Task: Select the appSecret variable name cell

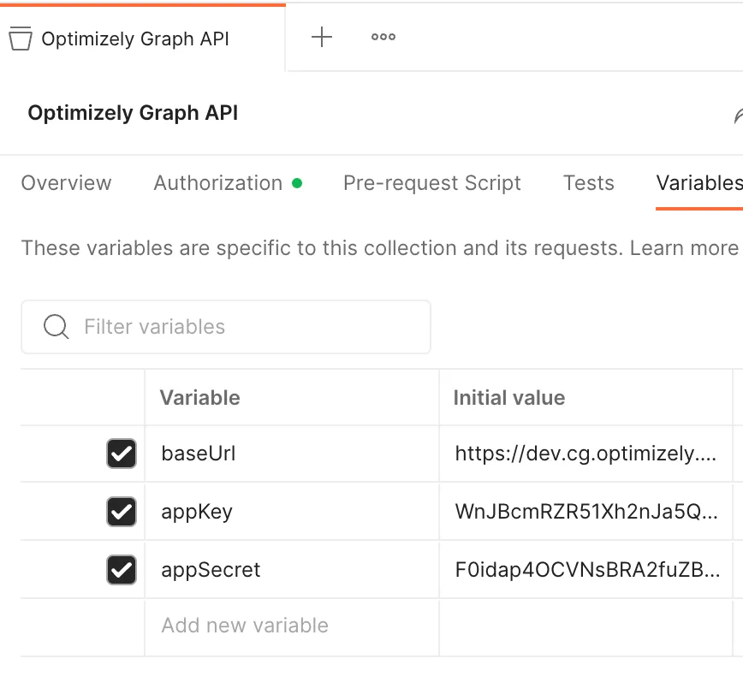Action: point(292,570)
